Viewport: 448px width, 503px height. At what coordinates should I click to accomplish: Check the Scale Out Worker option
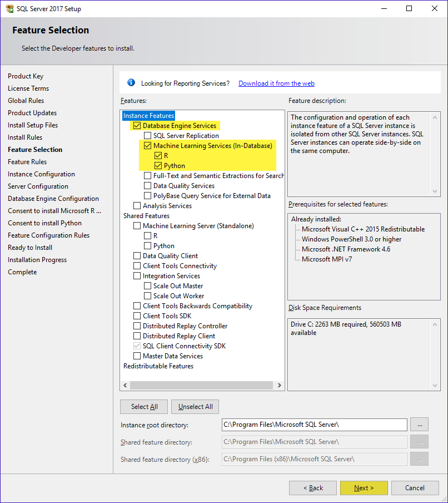point(147,295)
